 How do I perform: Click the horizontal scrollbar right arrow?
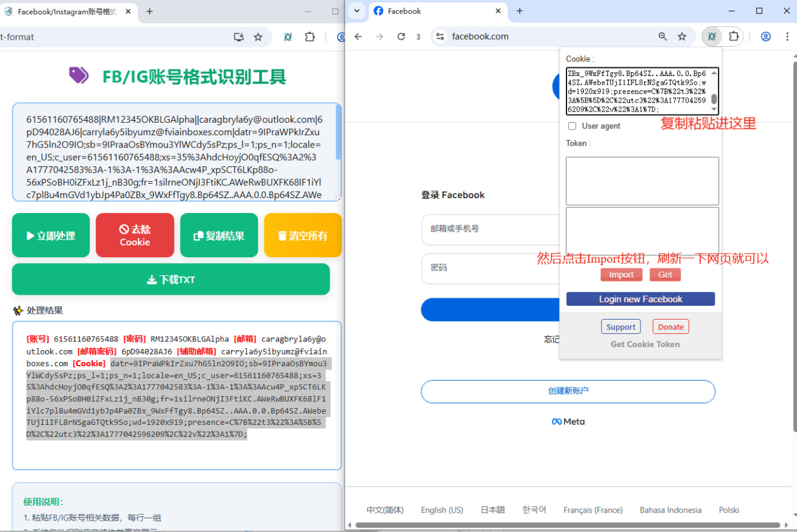pyautogui.click(x=786, y=525)
